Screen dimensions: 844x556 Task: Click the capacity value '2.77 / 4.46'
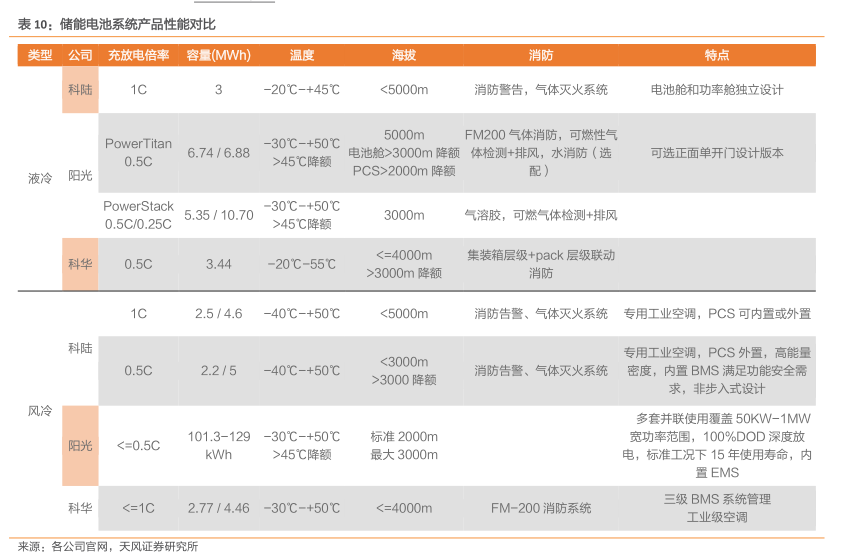pyautogui.click(x=219, y=508)
